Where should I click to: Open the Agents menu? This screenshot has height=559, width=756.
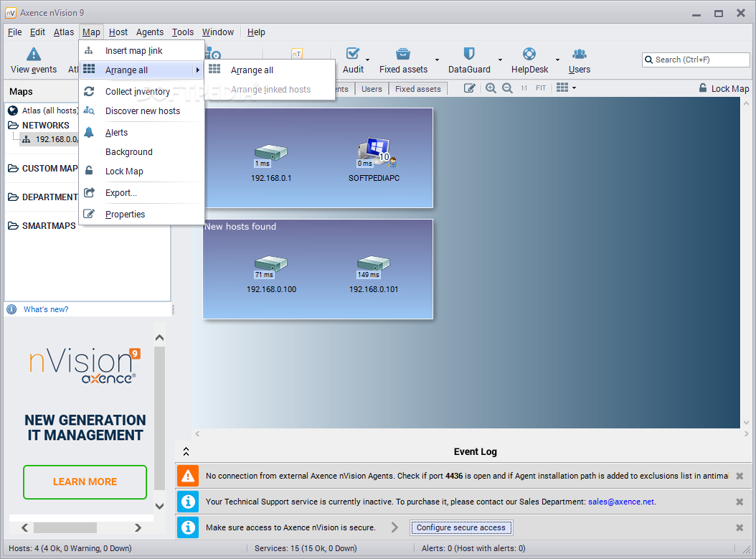click(x=150, y=32)
